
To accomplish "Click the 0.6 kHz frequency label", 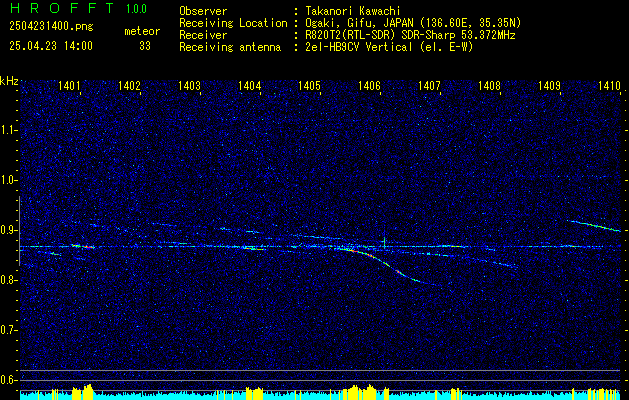I will click(8, 380).
